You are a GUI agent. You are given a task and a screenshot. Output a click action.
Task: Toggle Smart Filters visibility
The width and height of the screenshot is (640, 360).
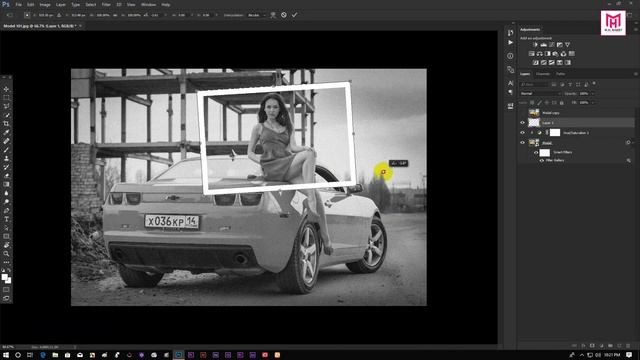point(536,153)
